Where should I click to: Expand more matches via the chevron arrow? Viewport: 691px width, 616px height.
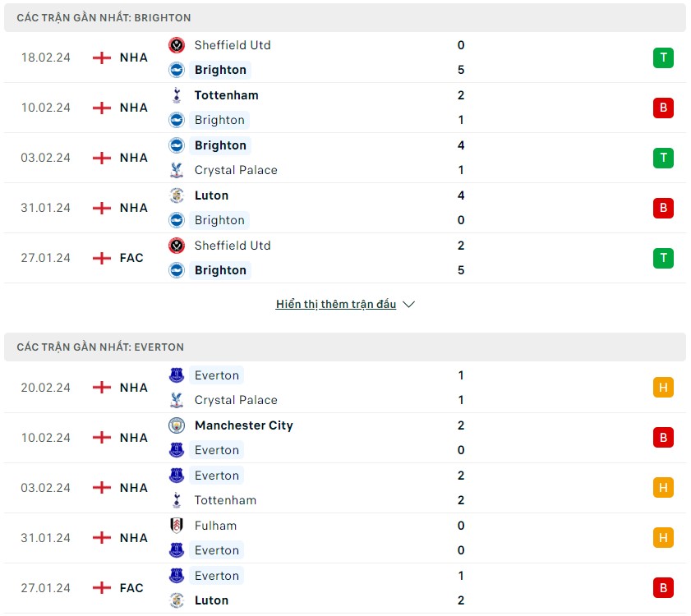point(409,305)
